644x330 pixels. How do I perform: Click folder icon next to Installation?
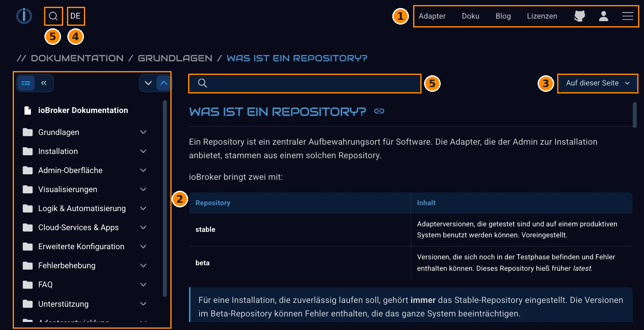click(x=28, y=151)
